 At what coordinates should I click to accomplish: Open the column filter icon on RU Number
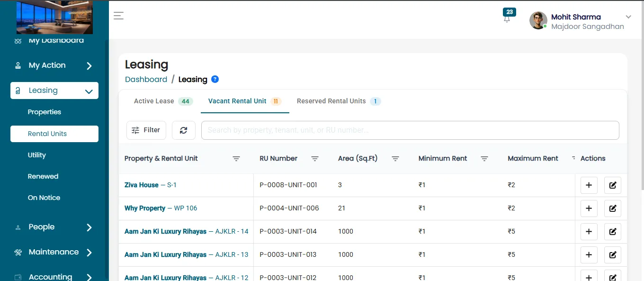coord(315,159)
